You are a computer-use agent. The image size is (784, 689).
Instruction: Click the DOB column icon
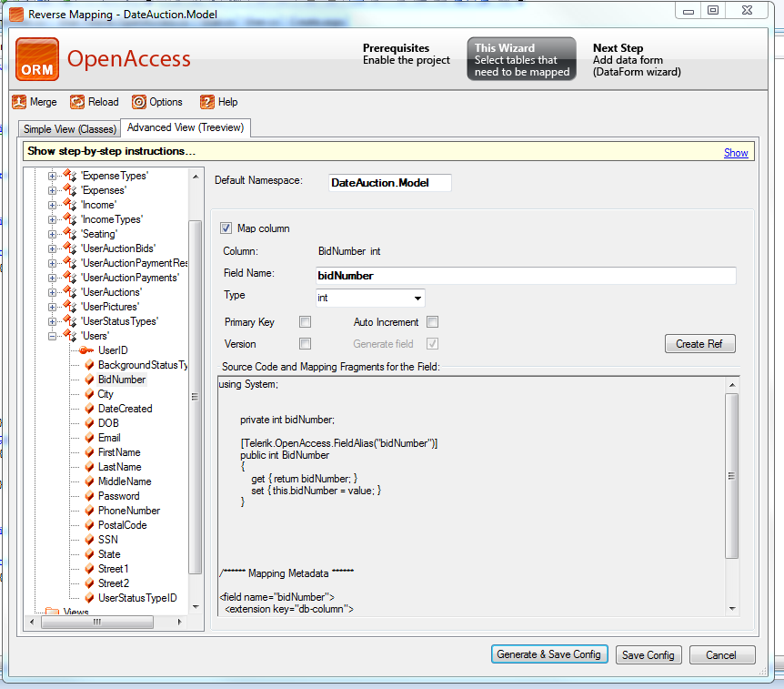click(89, 423)
